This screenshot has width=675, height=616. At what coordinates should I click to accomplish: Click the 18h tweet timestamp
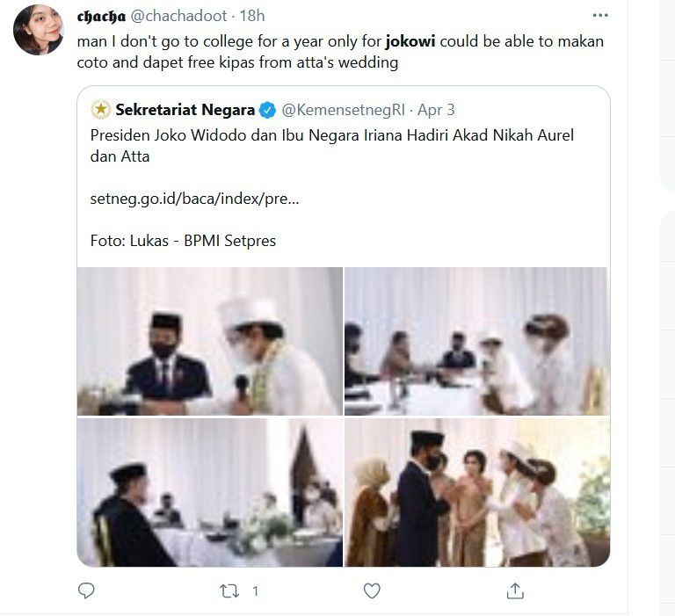[x=253, y=16]
